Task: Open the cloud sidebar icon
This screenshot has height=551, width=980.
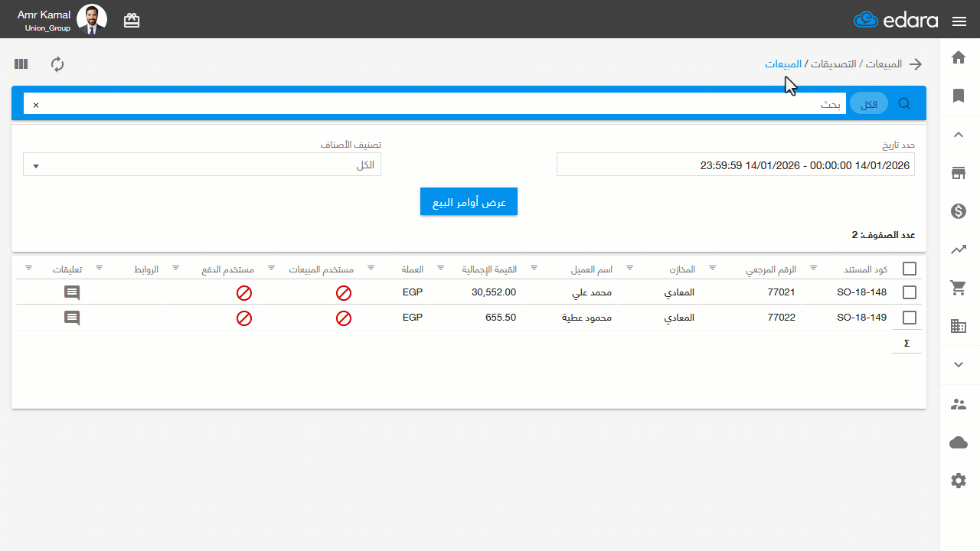Action: tap(959, 442)
